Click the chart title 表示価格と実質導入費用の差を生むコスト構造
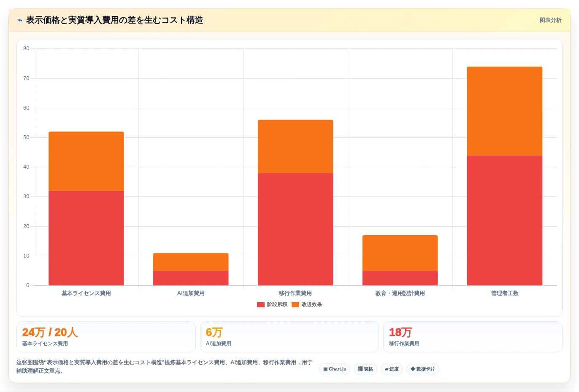Image resolution: width=579 pixels, height=392 pixels. coord(115,20)
